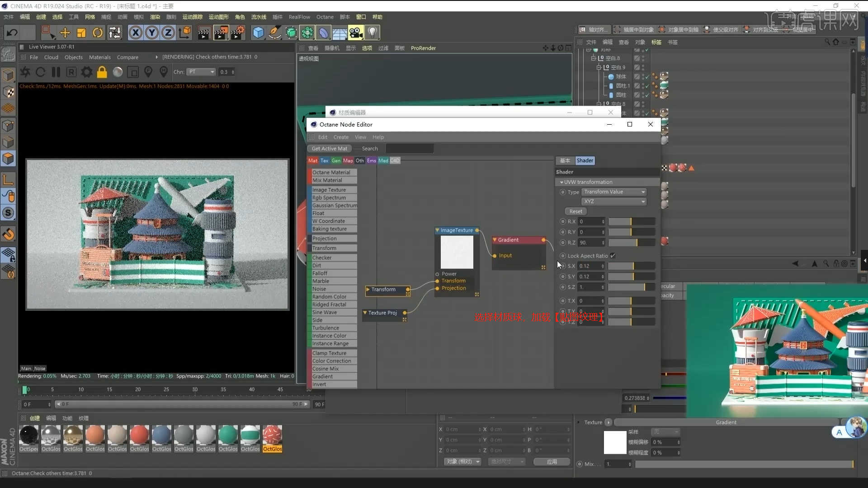Click the node editor Search field
This screenshot has width=868, height=488.
[409, 149]
